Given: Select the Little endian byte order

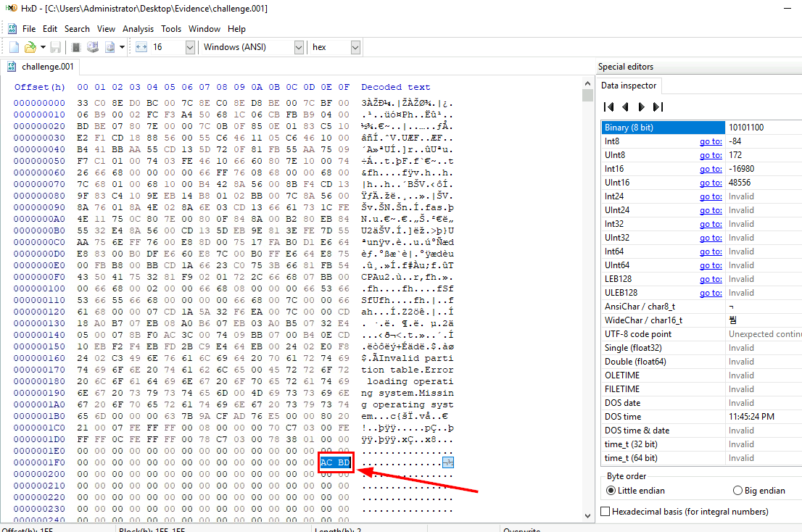Looking at the screenshot, I should pos(636,491).
